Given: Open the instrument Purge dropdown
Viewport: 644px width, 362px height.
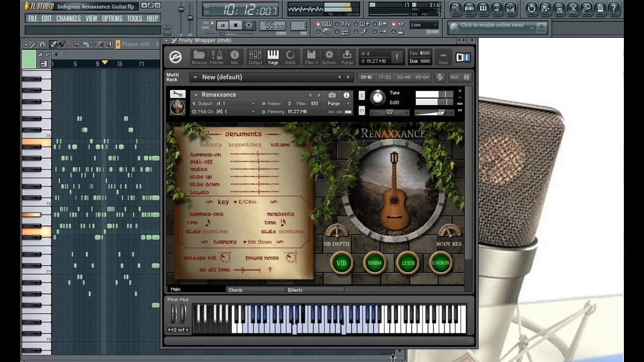Looking at the screenshot, I should pyautogui.click(x=349, y=104).
